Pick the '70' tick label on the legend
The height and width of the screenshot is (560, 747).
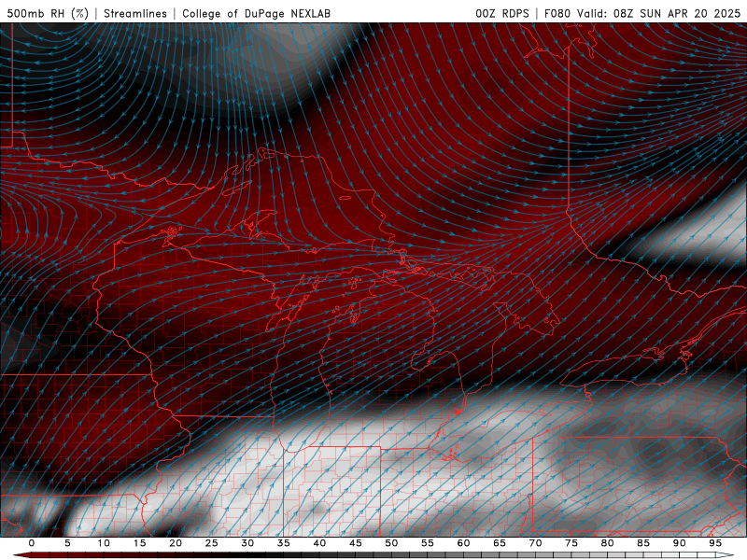click(535, 543)
